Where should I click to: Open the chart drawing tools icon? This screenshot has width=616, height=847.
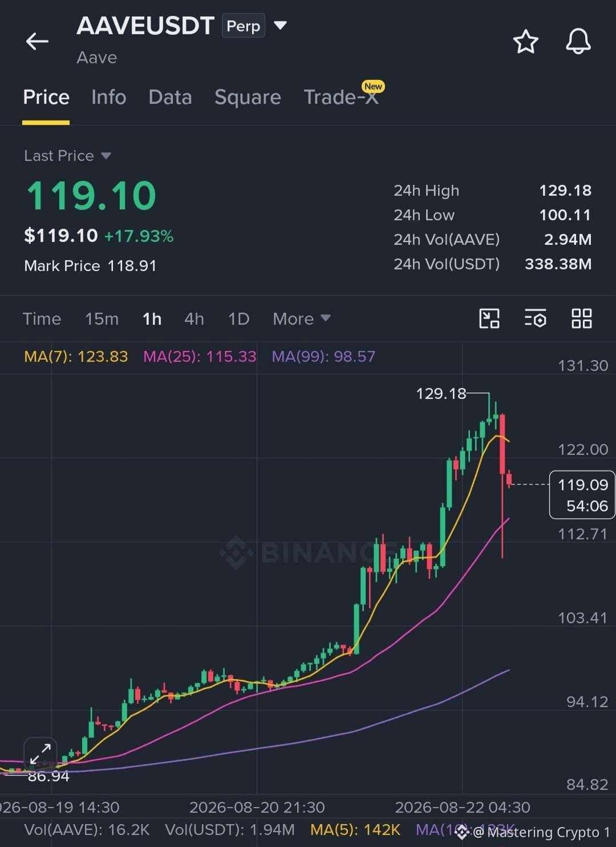[489, 318]
